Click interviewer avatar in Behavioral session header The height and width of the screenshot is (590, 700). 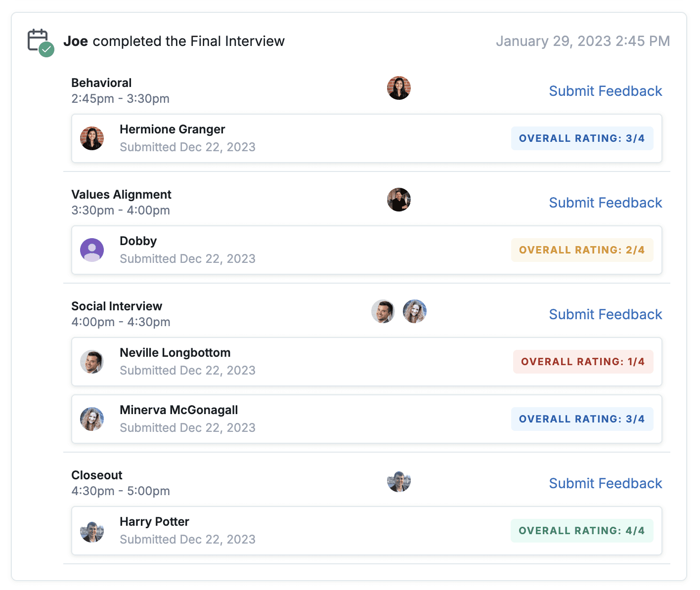click(399, 88)
